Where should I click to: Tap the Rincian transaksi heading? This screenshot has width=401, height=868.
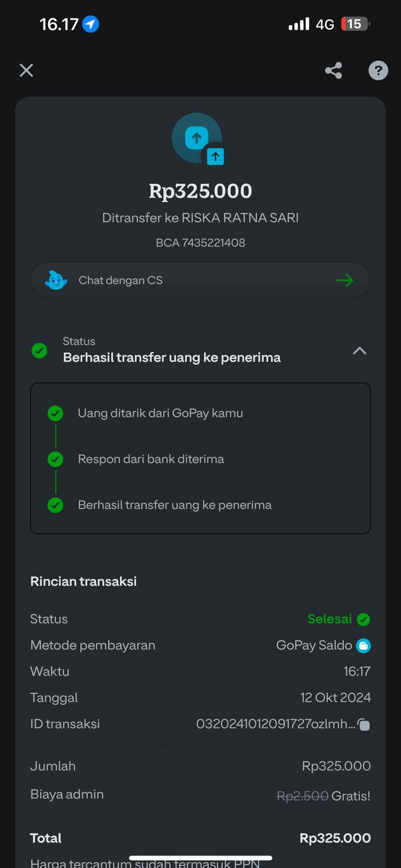(x=83, y=582)
